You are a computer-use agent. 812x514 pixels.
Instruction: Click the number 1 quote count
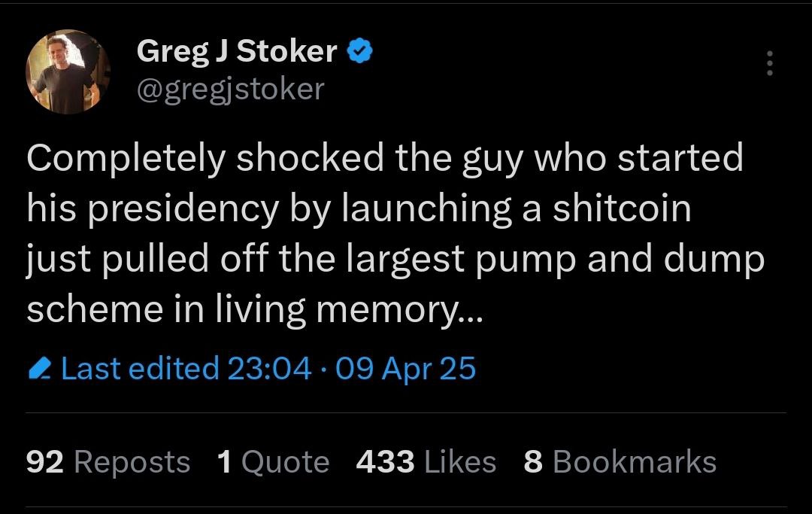(224, 462)
